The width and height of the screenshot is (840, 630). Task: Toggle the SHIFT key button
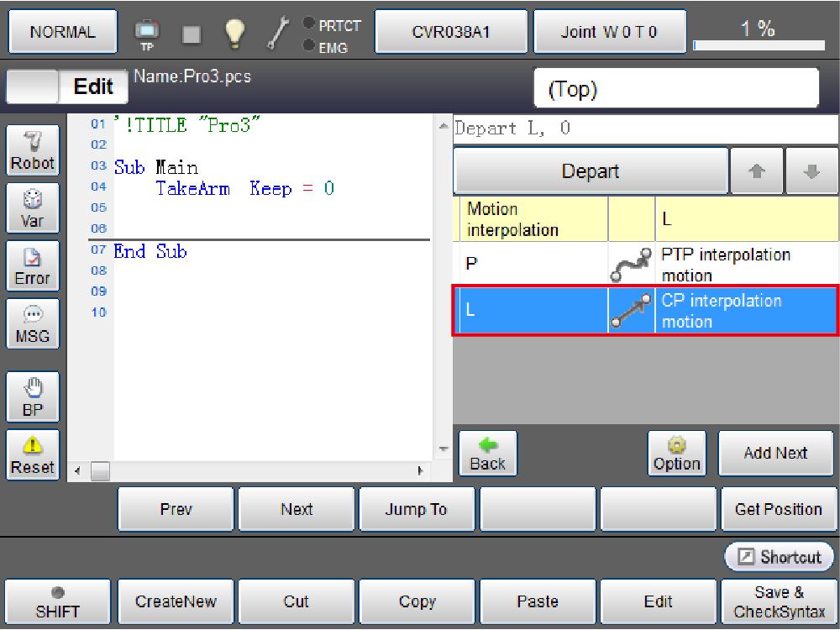click(x=57, y=602)
